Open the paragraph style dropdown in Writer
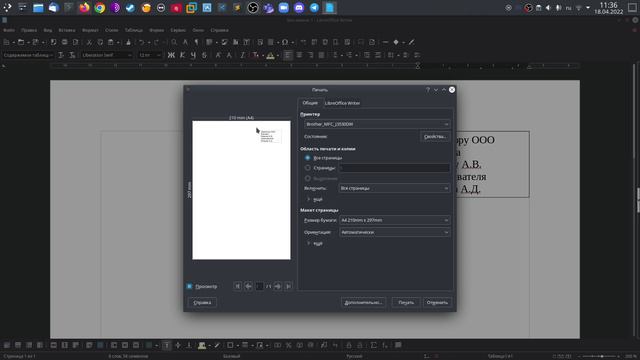The image size is (640, 360). [27, 55]
